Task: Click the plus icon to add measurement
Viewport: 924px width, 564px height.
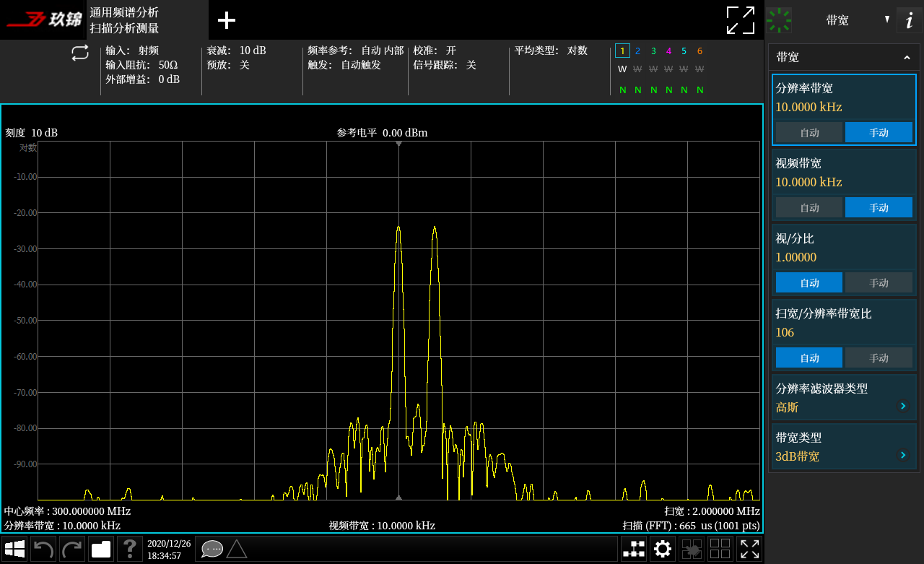Action: (x=227, y=20)
